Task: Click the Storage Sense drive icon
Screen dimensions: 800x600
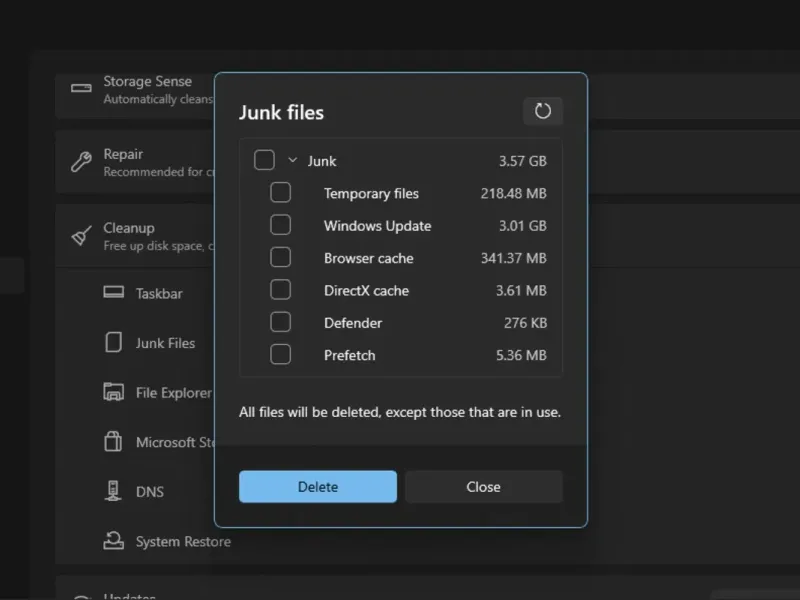Action: [81, 88]
